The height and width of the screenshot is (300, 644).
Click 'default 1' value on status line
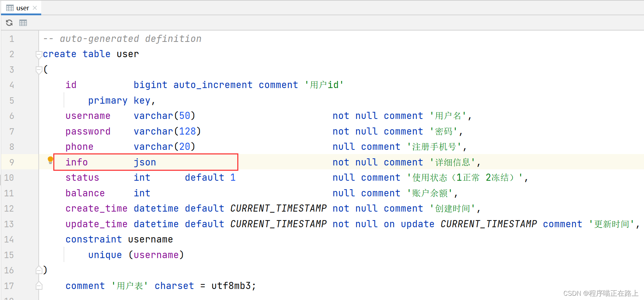(210, 178)
